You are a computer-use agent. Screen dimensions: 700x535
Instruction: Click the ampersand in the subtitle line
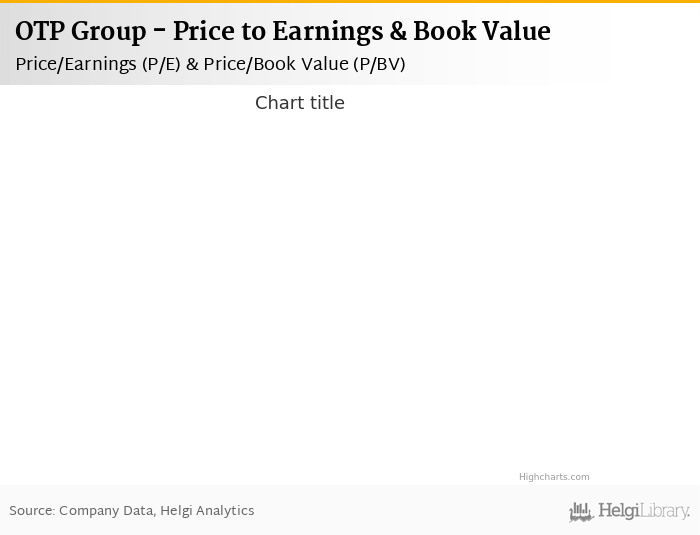tap(192, 64)
